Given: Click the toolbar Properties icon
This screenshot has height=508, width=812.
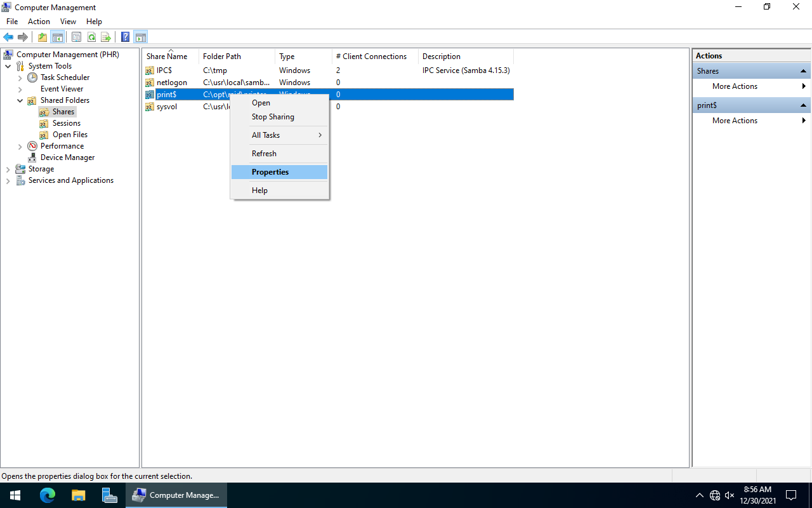Looking at the screenshot, I should click(x=76, y=37).
